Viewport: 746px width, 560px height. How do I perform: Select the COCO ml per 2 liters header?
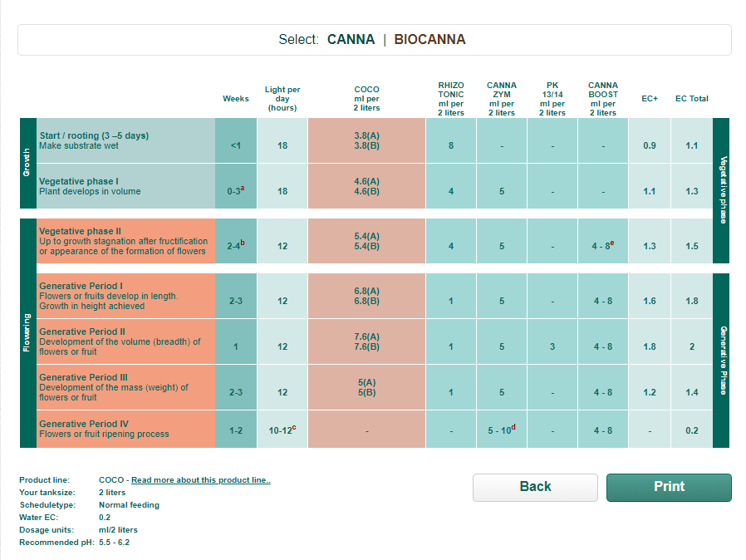366,99
